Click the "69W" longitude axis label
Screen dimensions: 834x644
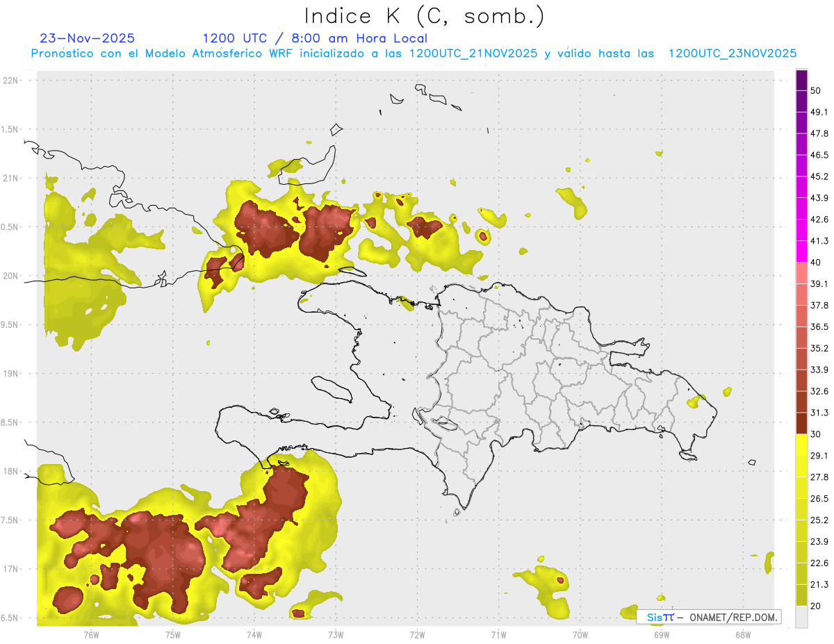(x=661, y=634)
